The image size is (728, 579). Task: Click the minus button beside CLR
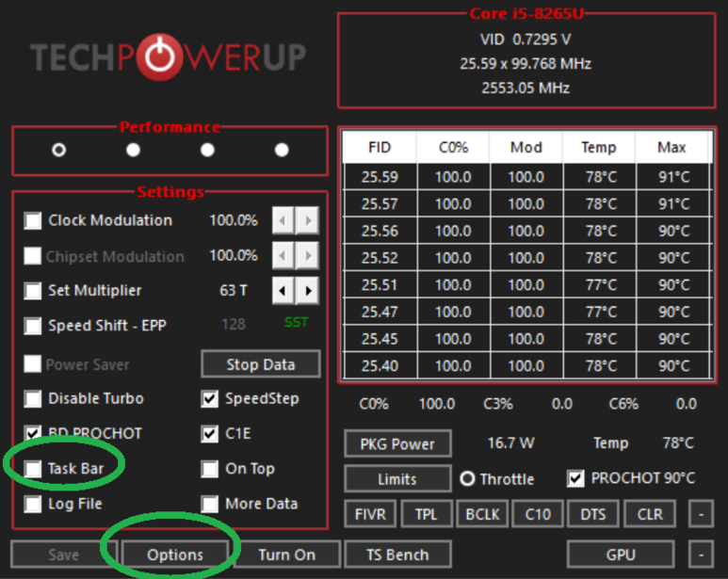click(701, 514)
